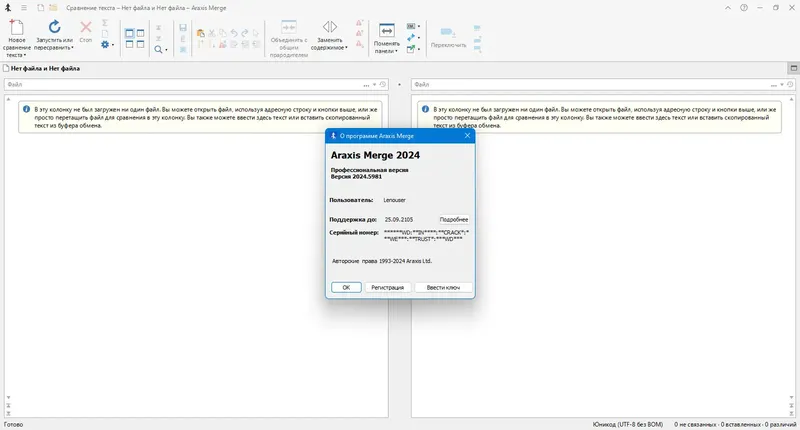800x430 pixels.
Task: Click the Подробнее button
Action: tap(454, 219)
